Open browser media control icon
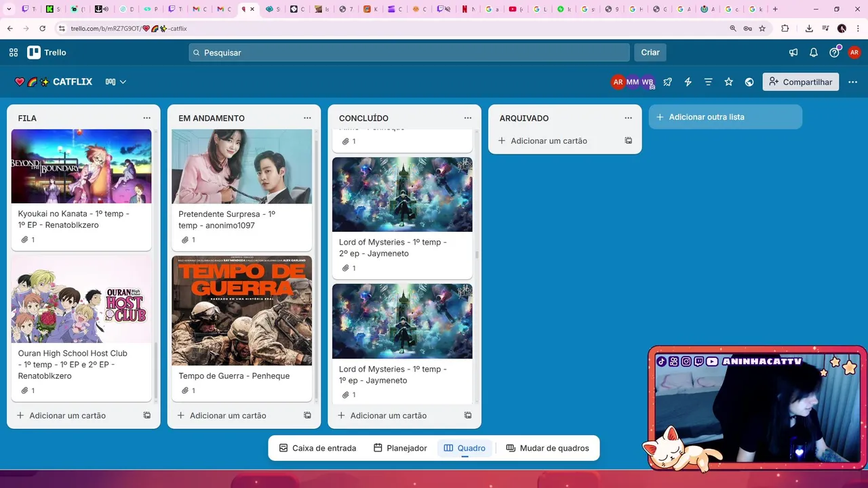The width and height of the screenshot is (868, 488). click(825, 28)
